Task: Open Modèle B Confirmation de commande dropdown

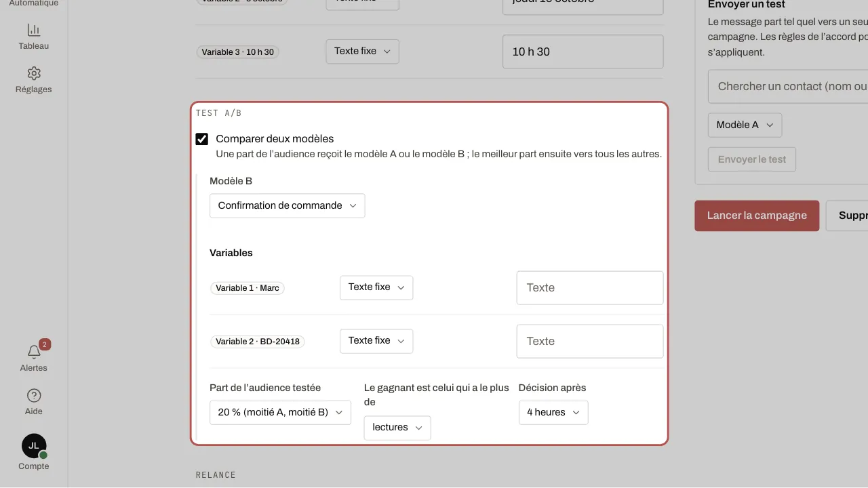Action: [x=287, y=205]
